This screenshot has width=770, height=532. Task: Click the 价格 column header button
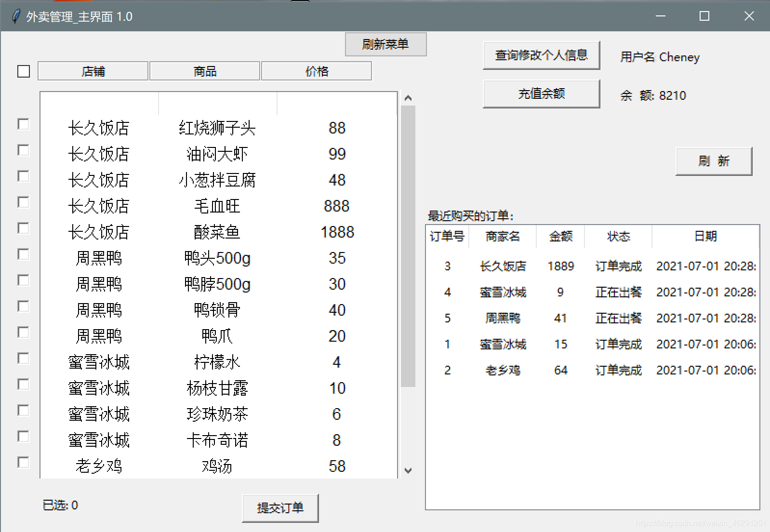[317, 71]
